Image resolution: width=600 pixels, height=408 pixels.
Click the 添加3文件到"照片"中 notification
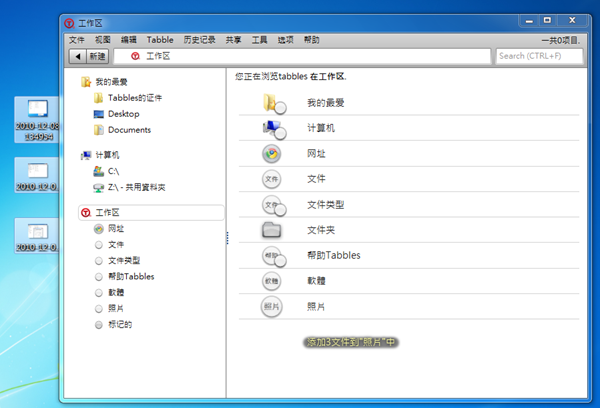351,342
